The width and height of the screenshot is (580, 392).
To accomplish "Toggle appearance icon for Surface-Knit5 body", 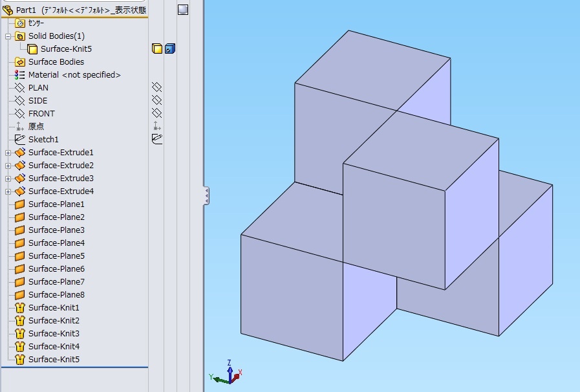I will pyautogui.click(x=170, y=49).
